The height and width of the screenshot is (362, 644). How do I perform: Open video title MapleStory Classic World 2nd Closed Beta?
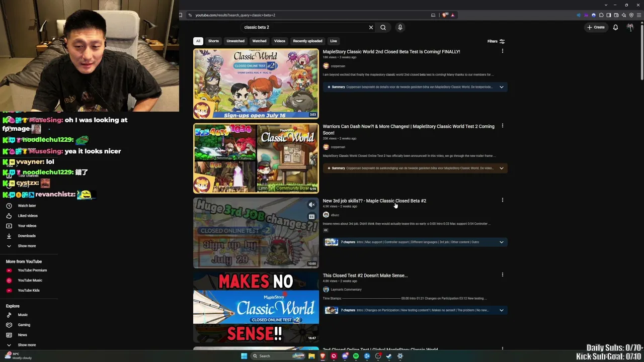point(391,52)
